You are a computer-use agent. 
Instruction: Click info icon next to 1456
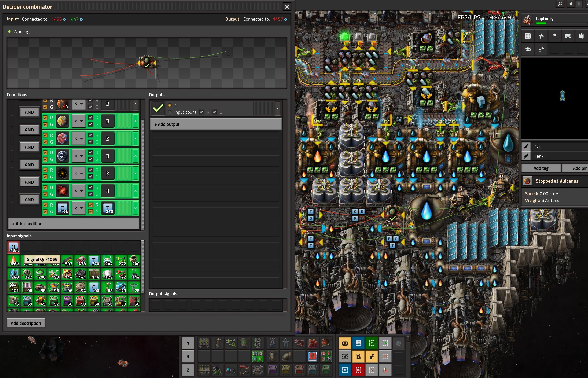[x=64, y=19]
